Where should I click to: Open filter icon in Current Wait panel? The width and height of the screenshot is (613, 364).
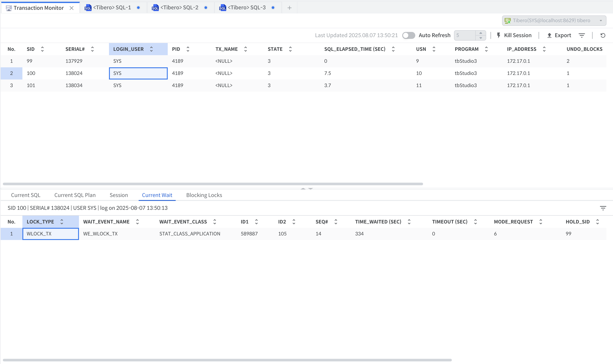603,208
